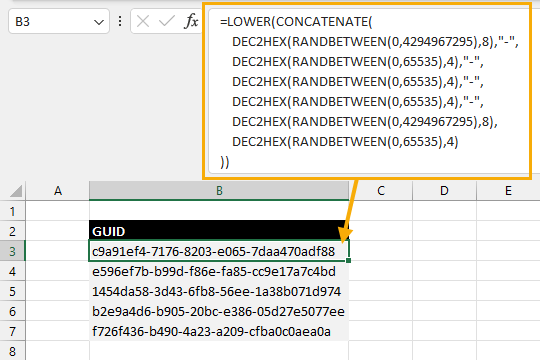540x360 pixels.
Task: Click the fill handle of cell B3
Action: coord(349,261)
